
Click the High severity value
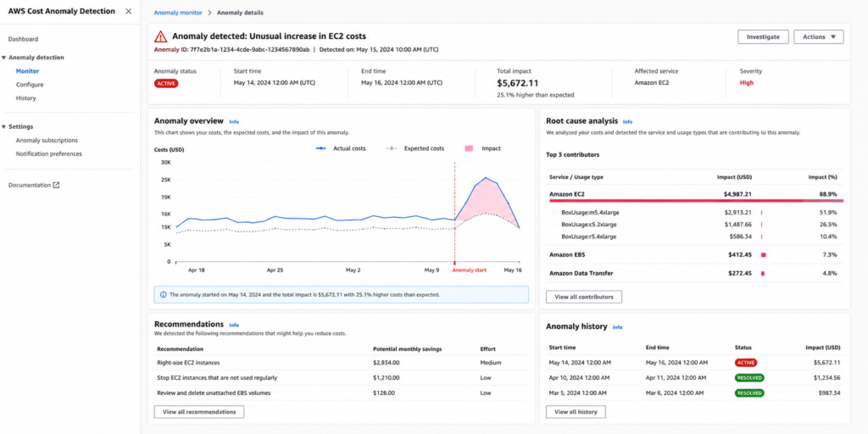pyautogui.click(x=746, y=83)
